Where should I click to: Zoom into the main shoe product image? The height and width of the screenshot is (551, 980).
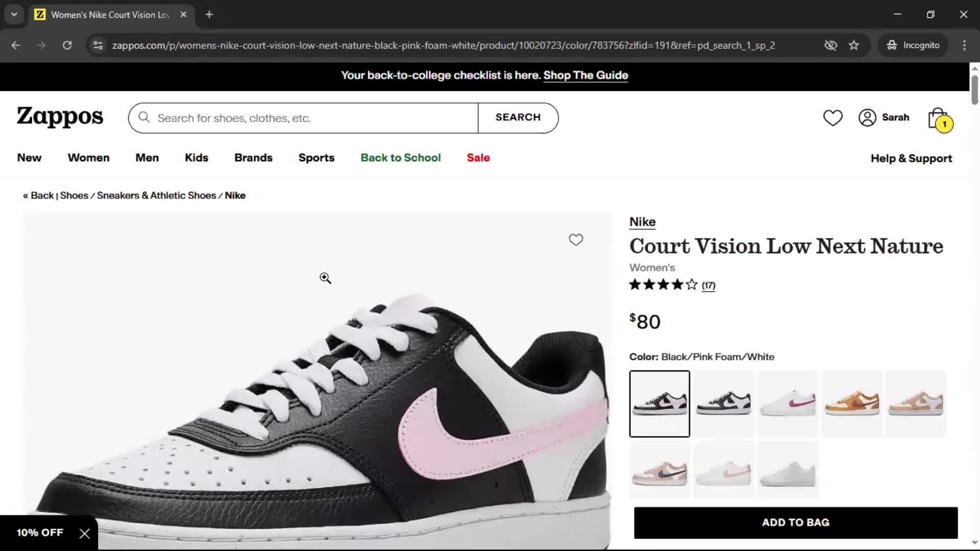pos(317,381)
